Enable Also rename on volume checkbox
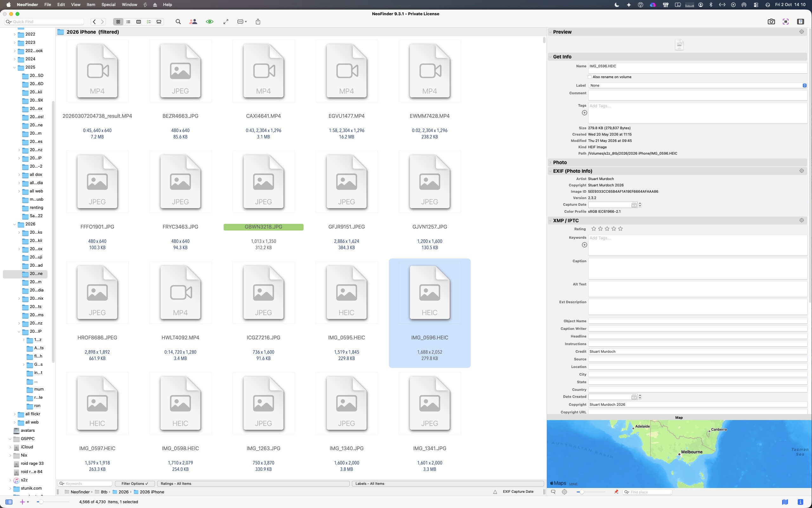This screenshot has height=508, width=812. click(x=590, y=77)
